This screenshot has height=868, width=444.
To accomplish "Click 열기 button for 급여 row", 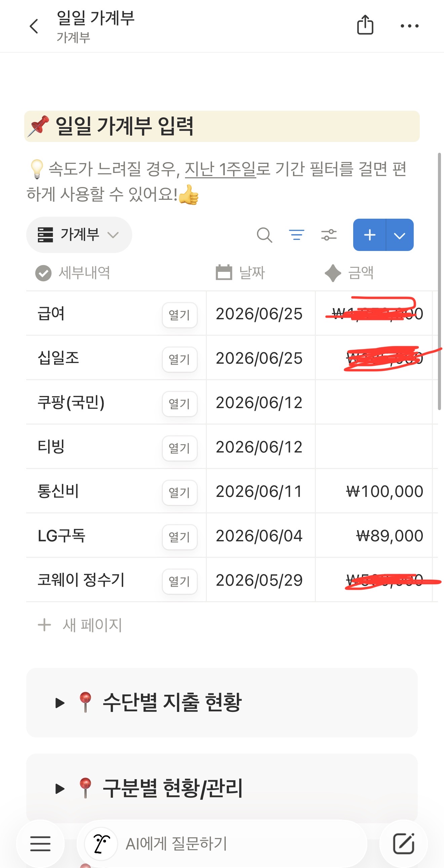I will (x=180, y=315).
